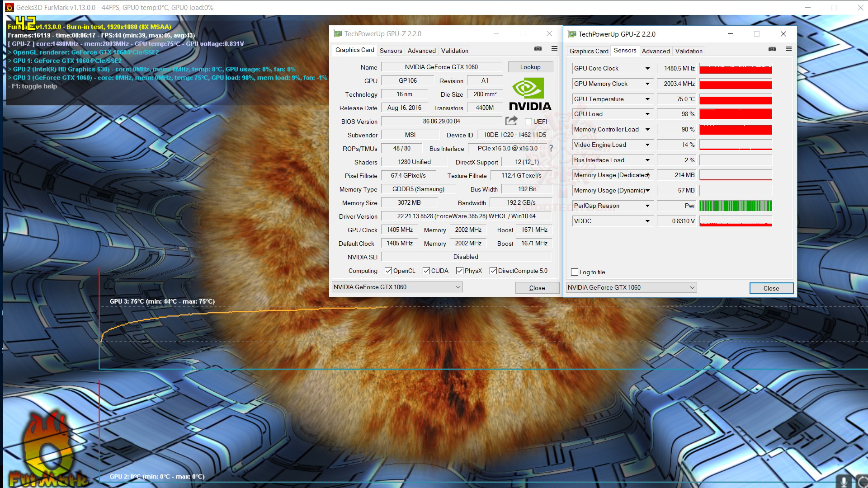
Task: Enable the Log to file checkbox
Action: [x=575, y=272]
